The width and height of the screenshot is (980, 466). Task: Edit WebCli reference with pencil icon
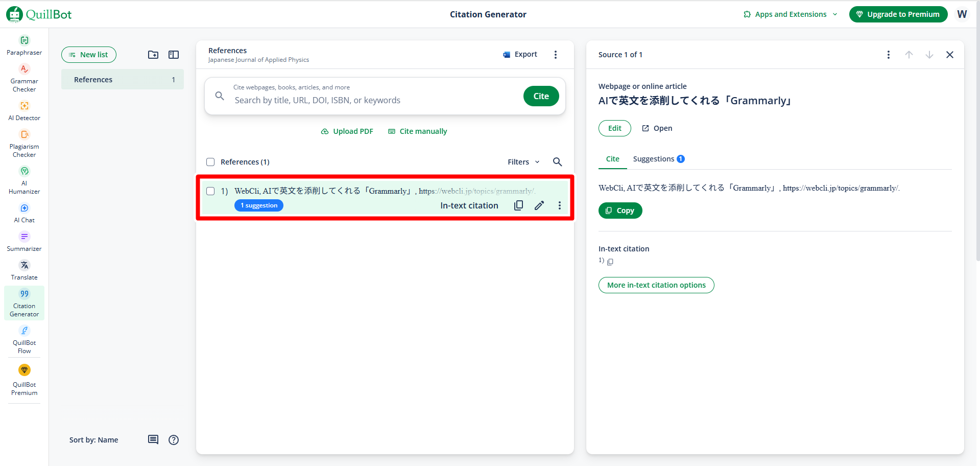pyautogui.click(x=539, y=205)
